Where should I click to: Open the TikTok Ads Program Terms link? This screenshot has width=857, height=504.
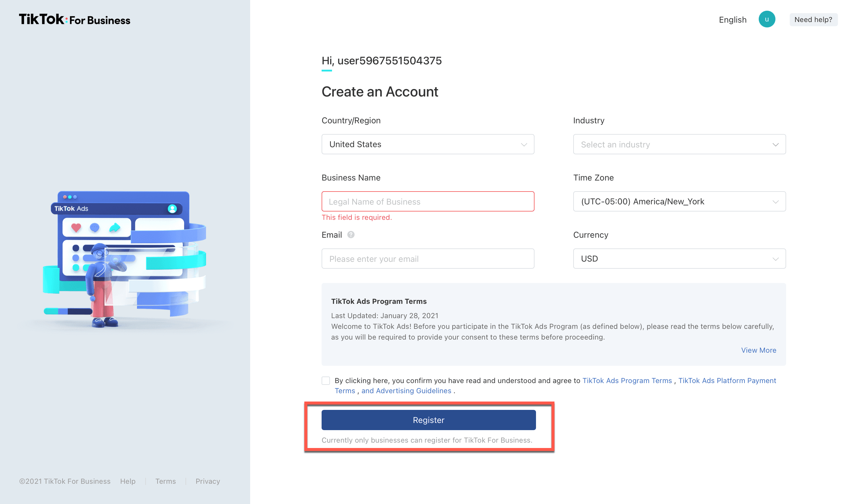coord(627,381)
